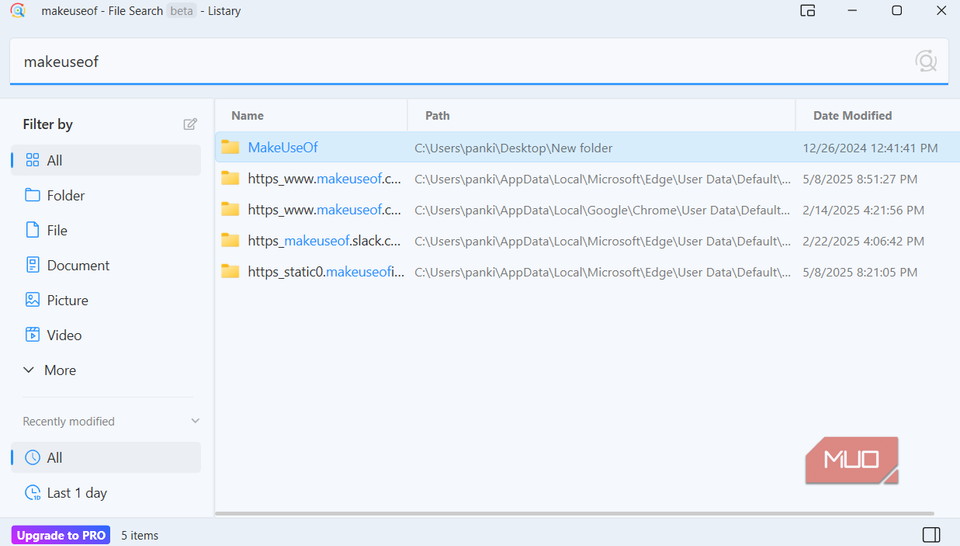
Task: Click folder icon of MakeUseOf row
Action: point(230,147)
